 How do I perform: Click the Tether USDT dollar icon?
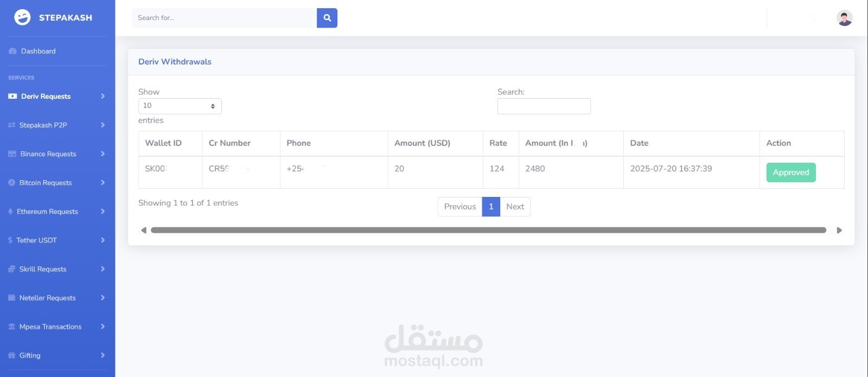pyautogui.click(x=10, y=240)
